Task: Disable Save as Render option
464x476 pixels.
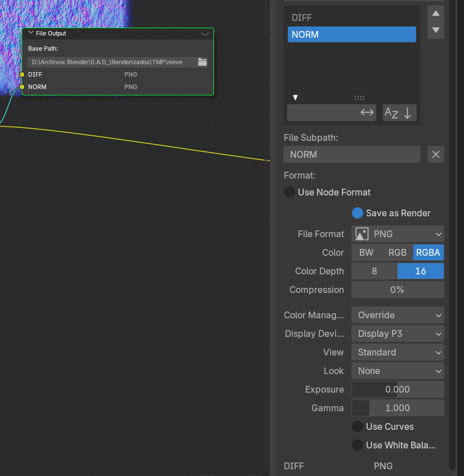Action: [x=358, y=213]
